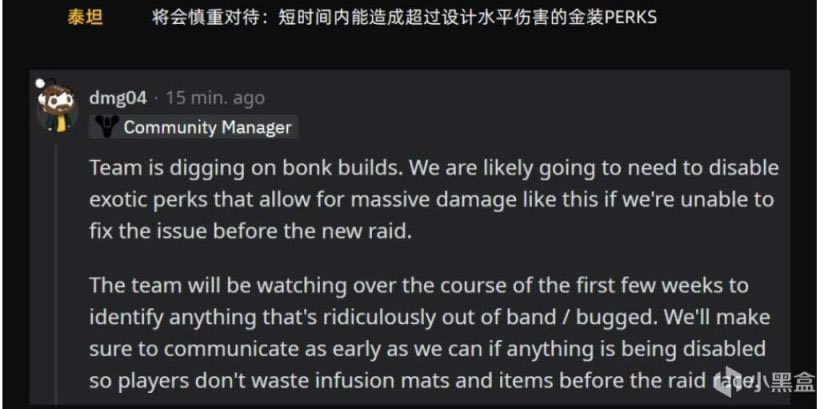
Task: Collapse the comment using the thread line
Action: [x=57, y=273]
